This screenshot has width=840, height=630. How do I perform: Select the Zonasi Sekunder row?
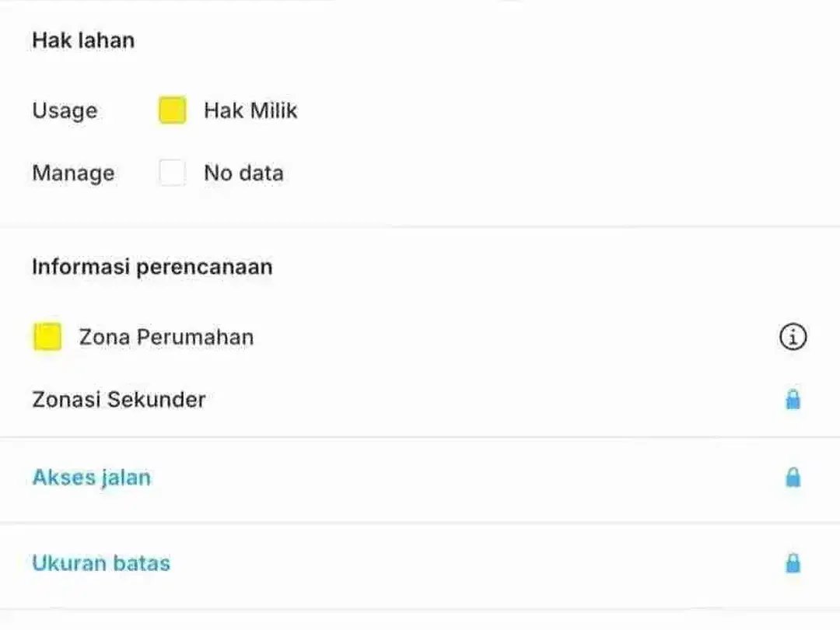420,400
